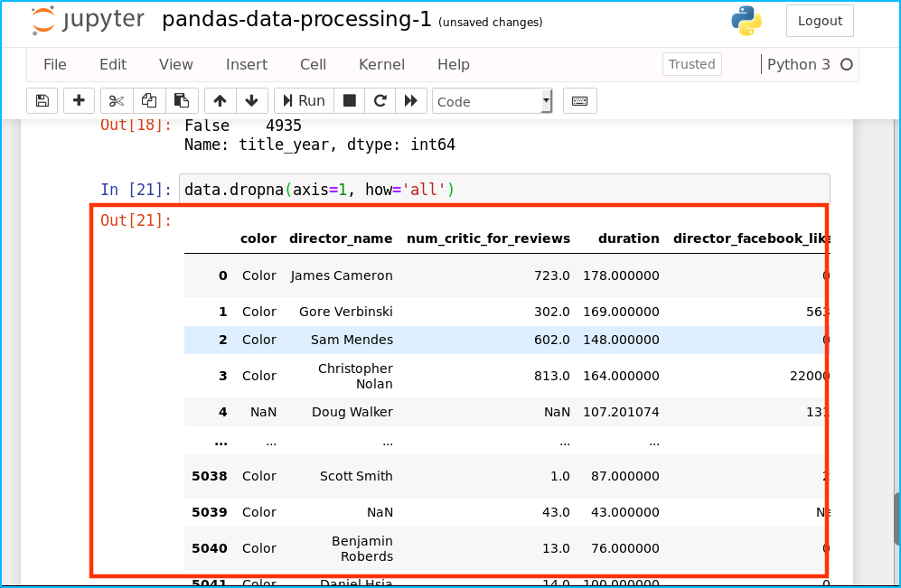Click the Trusted notebook indicator
Screen dimensions: 901x588
click(x=692, y=64)
